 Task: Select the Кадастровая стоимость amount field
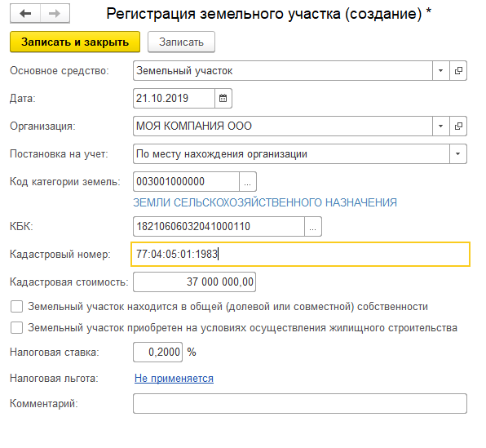(194, 282)
